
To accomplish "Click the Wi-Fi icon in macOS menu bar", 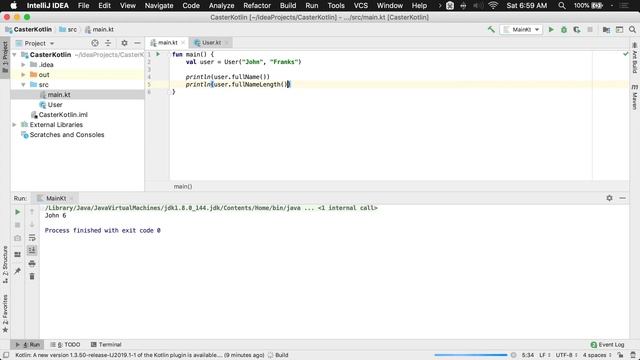I will click(493, 6).
